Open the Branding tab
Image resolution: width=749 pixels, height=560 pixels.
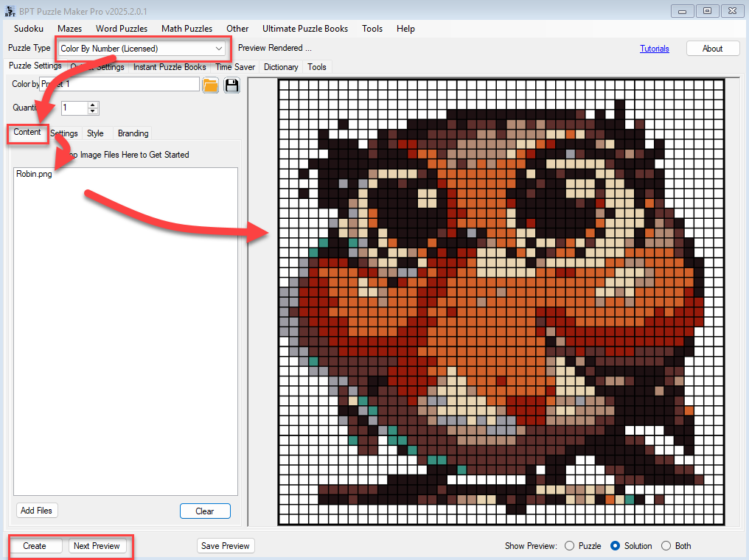133,133
